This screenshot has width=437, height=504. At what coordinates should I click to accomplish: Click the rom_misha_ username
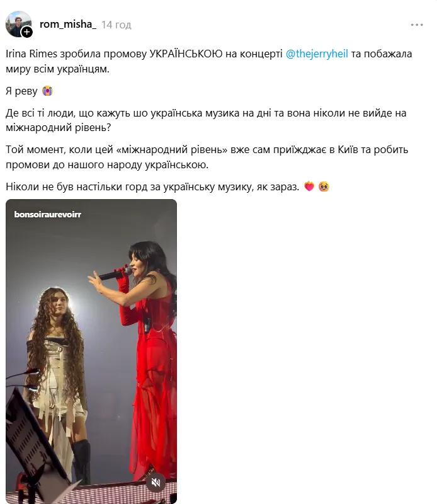click(x=68, y=24)
